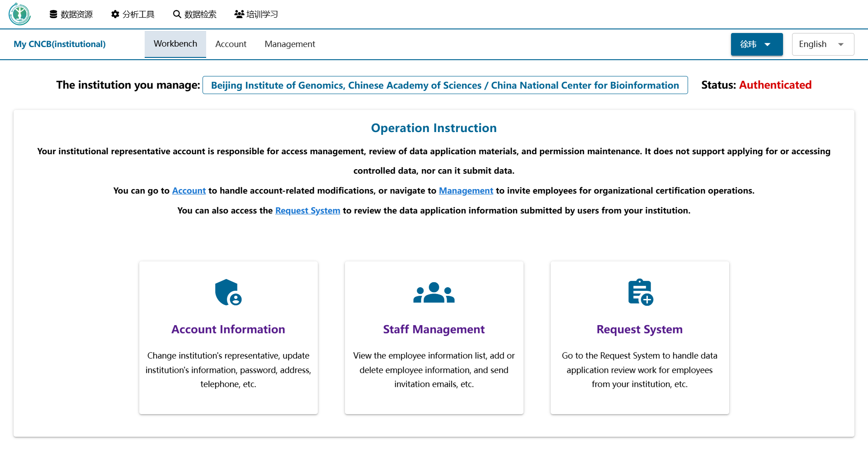Open the Account Information card heading
Screen dimensions: 868x450
pos(228,329)
